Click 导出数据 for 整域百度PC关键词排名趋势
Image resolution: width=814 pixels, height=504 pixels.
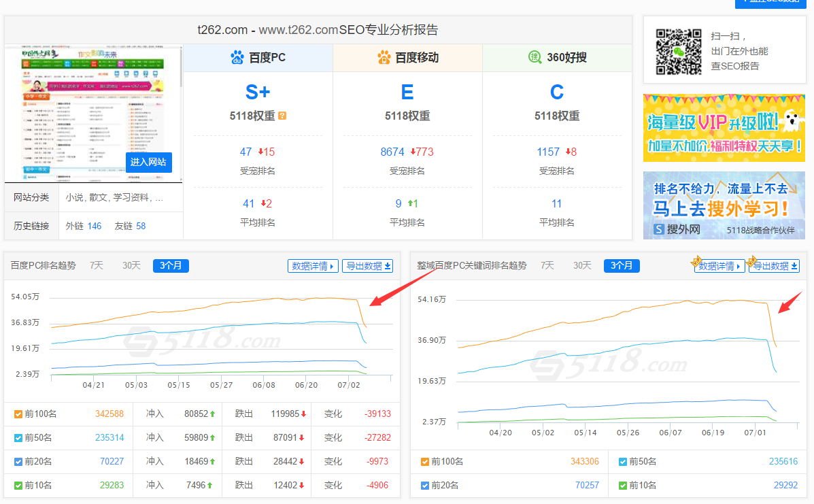tap(774, 266)
